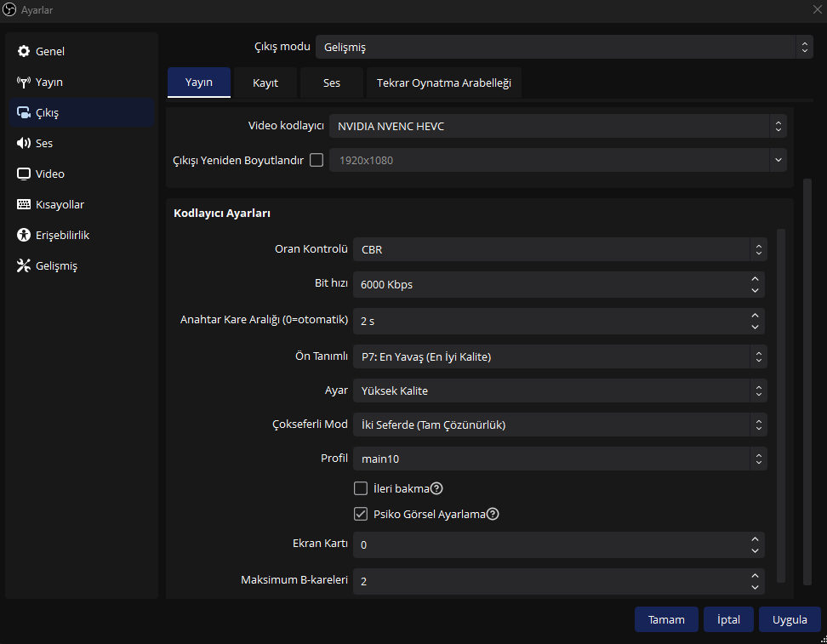
Task: Expand the Video kodlayıcı dropdown
Action: [x=557, y=127]
